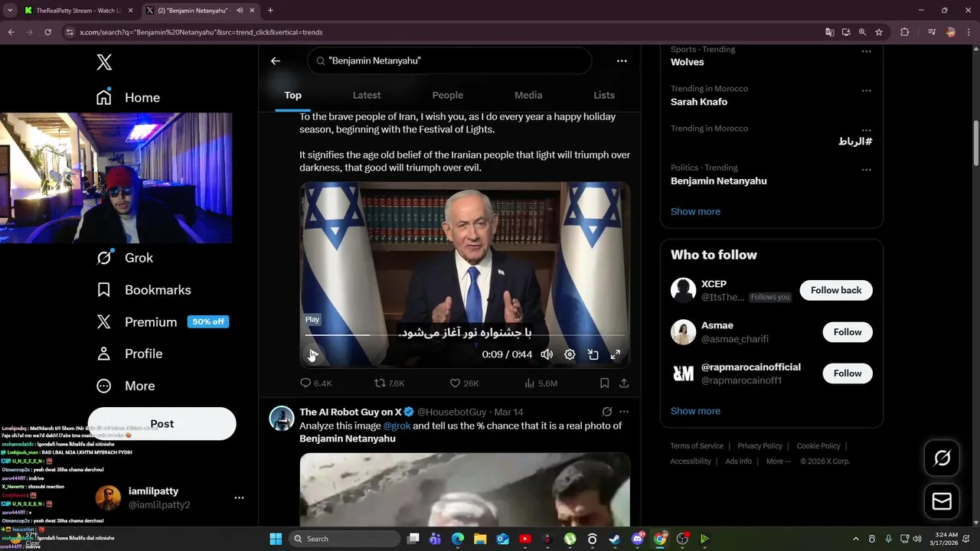Image resolution: width=980 pixels, height=551 pixels.
Task: Open Chrome extensions puzzle icon
Action: point(904,32)
